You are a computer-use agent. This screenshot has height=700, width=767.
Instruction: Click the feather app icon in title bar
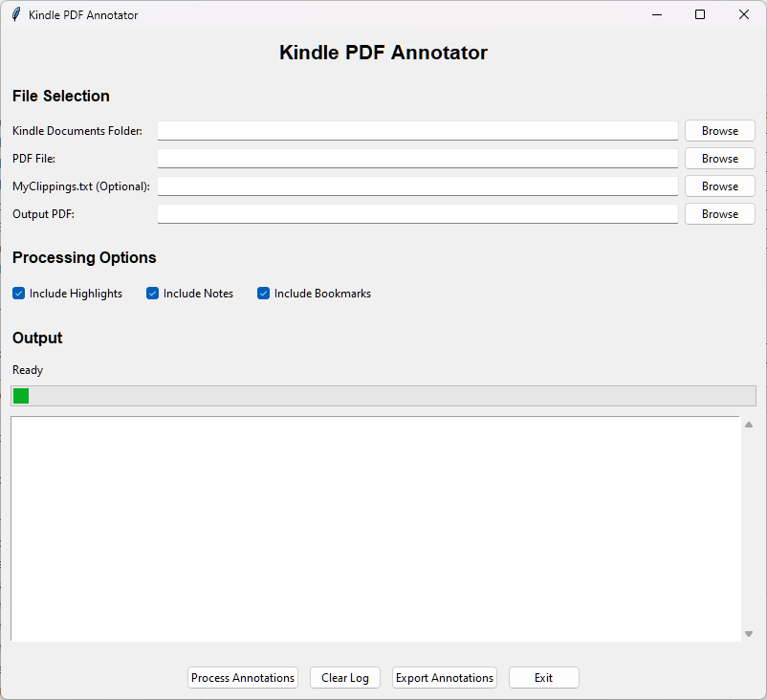[16, 14]
